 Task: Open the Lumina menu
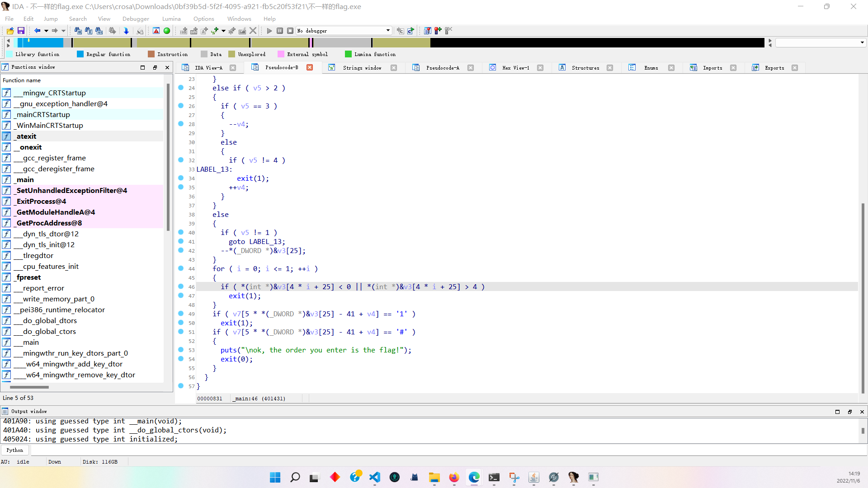[x=171, y=19]
